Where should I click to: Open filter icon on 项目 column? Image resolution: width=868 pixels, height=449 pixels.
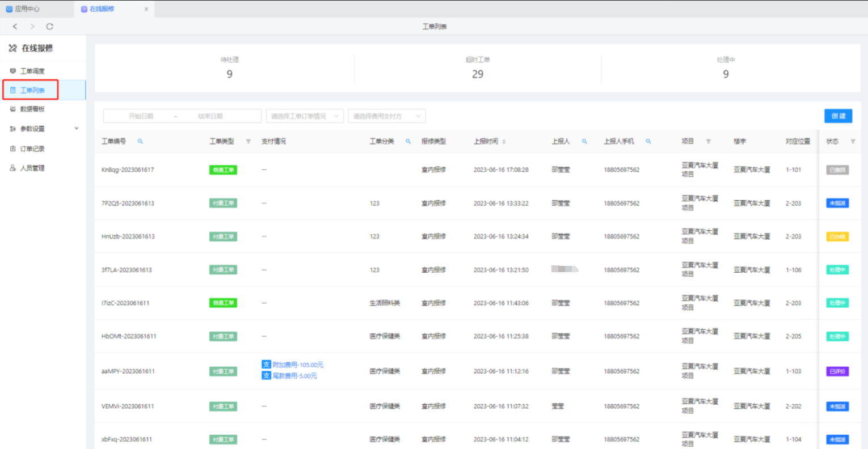[x=708, y=142]
